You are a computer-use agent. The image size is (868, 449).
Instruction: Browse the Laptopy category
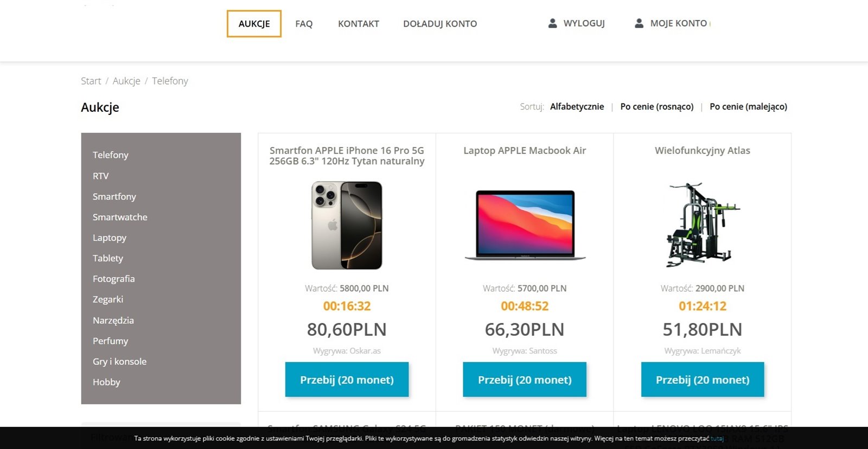pyautogui.click(x=110, y=238)
